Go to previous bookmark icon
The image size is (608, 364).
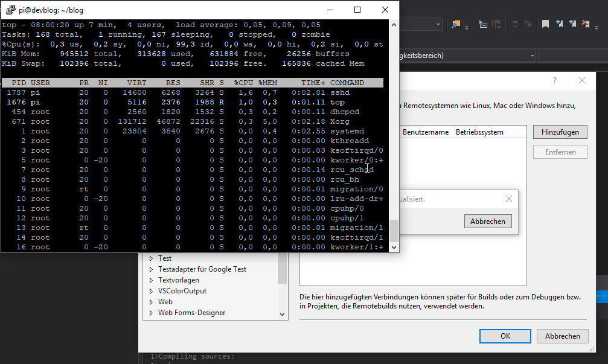coord(559,24)
